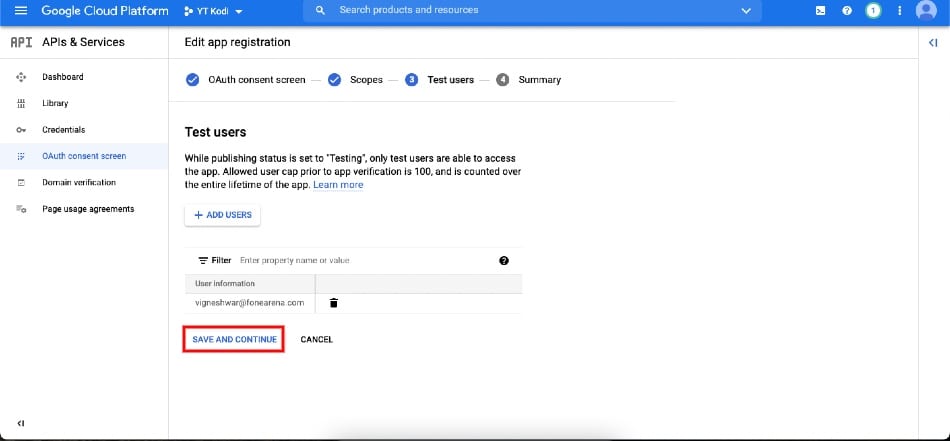The width and height of the screenshot is (950, 441).
Task: Click the Scopes step checkmark
Action: pos(334,80)
